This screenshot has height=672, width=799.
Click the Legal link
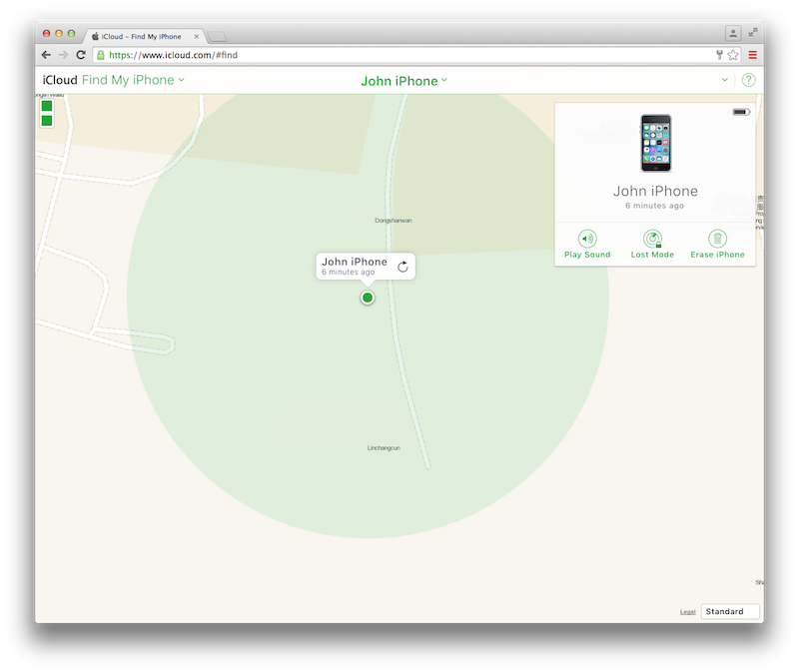tap(687, 612)
